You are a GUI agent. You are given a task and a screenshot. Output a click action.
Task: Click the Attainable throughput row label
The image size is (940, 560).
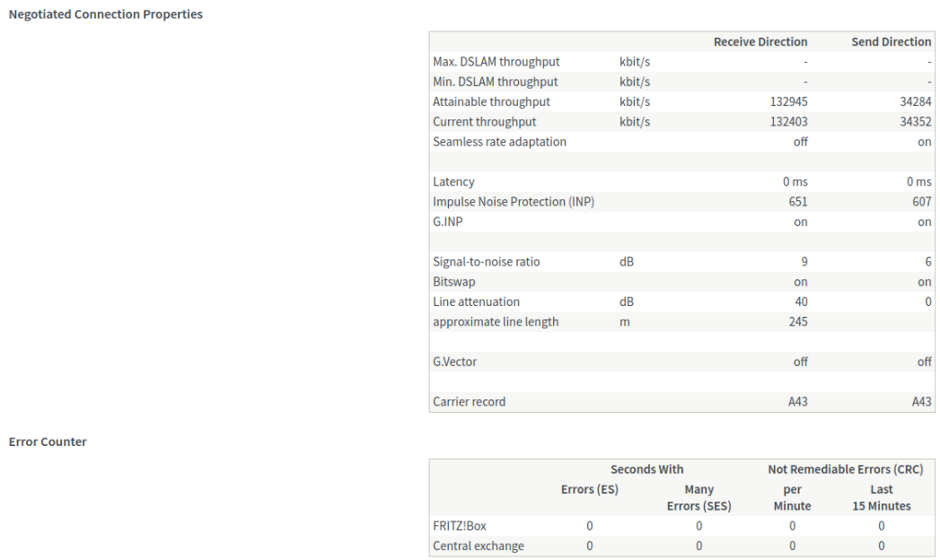[491, 102]
